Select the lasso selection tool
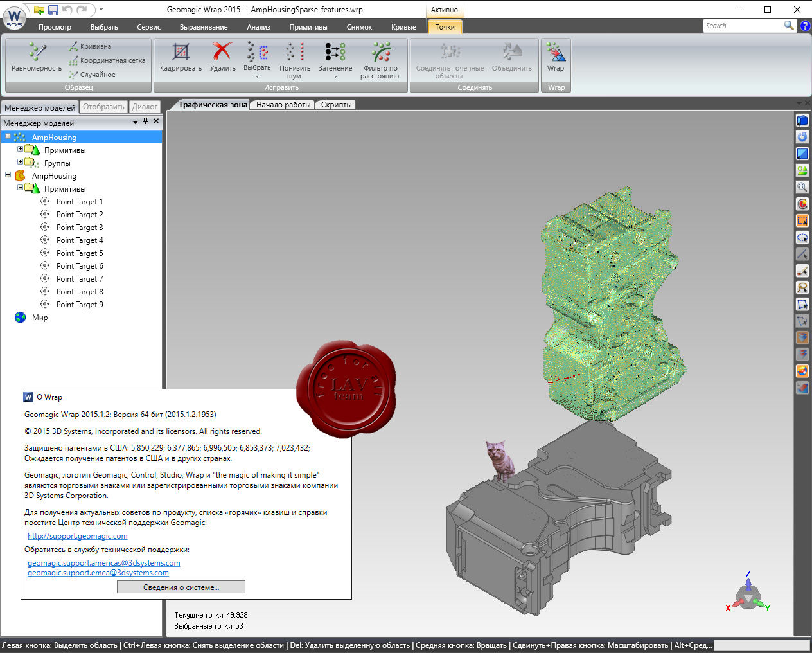The height and width of the screenshot is (653, 812). pyautogui.click(x=802, y=287)
